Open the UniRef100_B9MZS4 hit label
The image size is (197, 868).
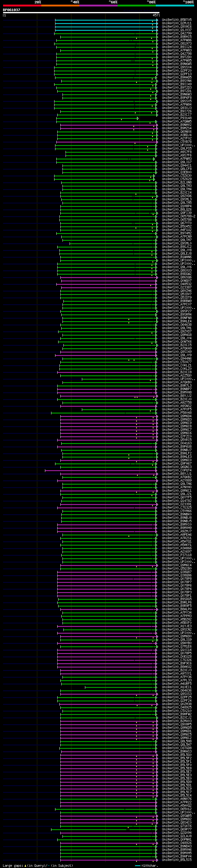(x=177, y=128)
